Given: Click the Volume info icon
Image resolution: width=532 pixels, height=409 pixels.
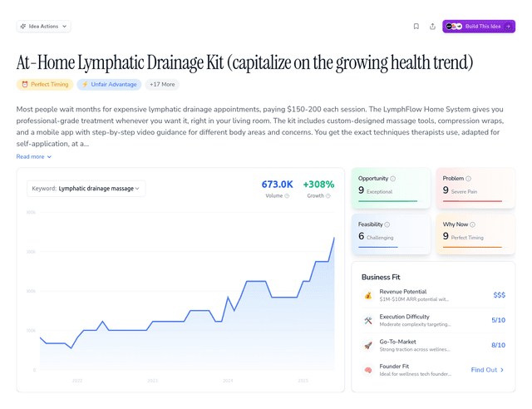Looking at the screenshot, I should tap(288, 196).
